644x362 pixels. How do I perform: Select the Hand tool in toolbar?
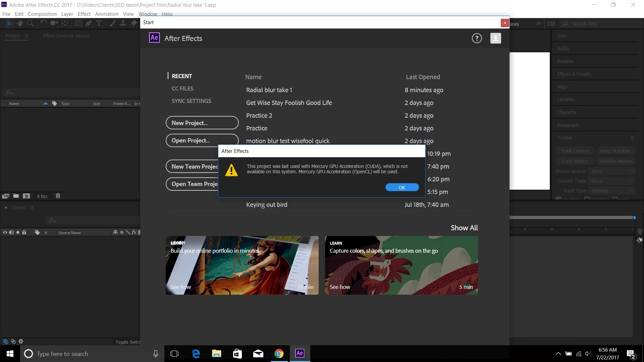tap(20, 23)
